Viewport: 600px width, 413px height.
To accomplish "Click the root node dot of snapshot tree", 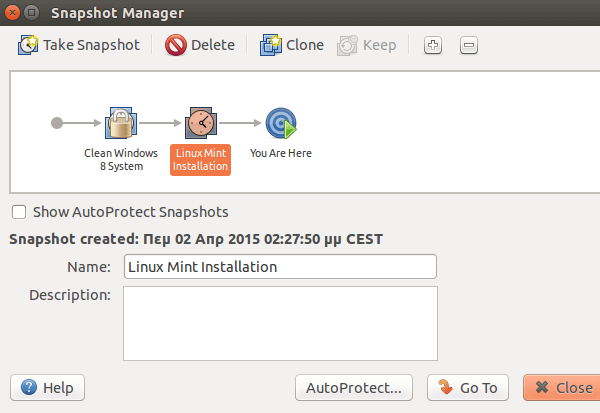I will pos(57,123).
